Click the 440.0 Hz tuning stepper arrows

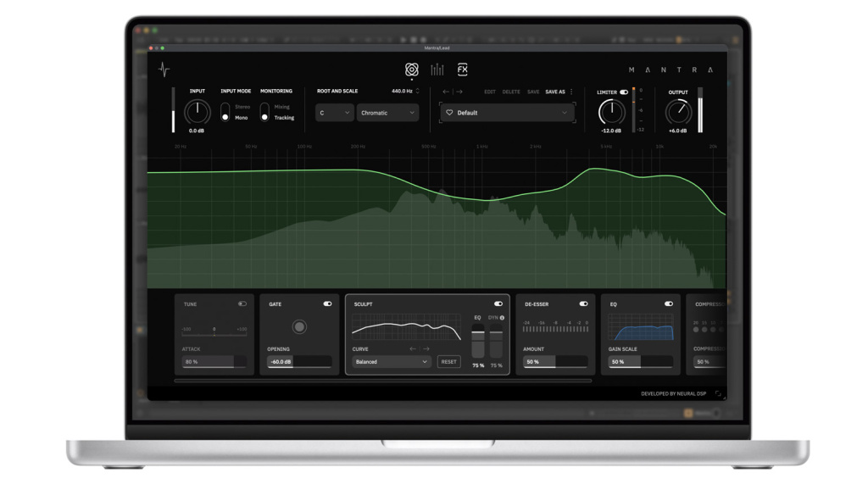click(417, 91)
